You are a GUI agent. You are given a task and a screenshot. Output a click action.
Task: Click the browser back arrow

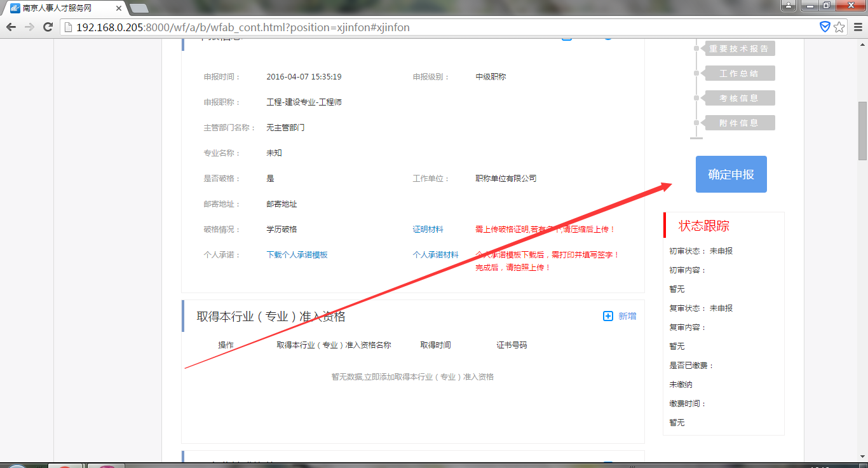(x=11, y=27)
